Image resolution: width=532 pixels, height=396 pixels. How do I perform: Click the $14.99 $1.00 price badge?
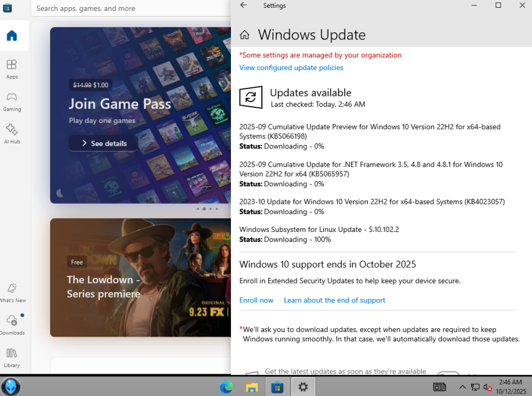point(90,85)
